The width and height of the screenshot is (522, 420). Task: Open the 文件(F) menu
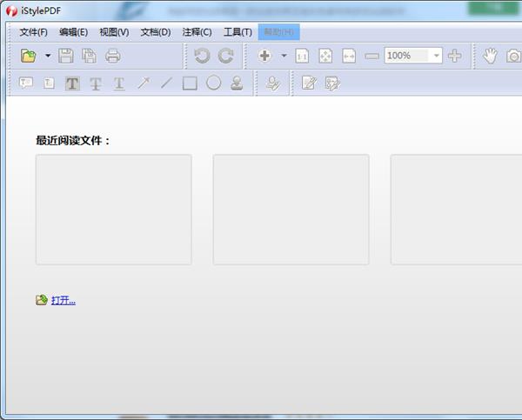[33, 32]
